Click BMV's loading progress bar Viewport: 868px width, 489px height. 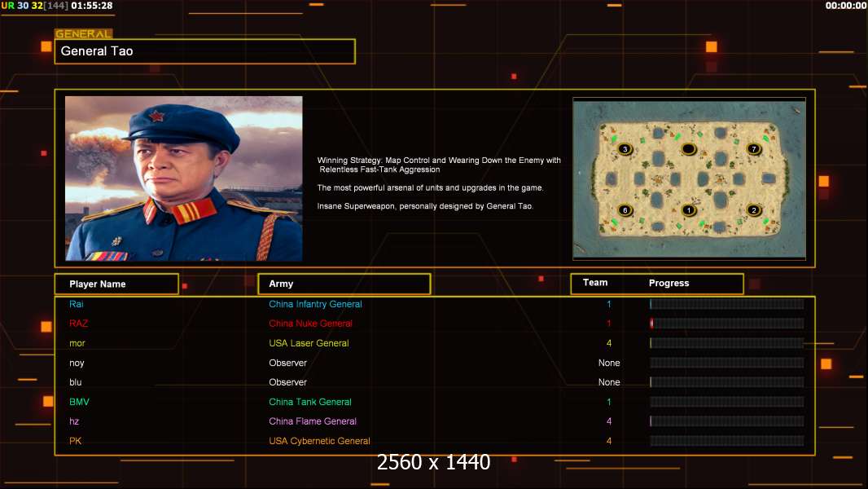pos(726,402)
